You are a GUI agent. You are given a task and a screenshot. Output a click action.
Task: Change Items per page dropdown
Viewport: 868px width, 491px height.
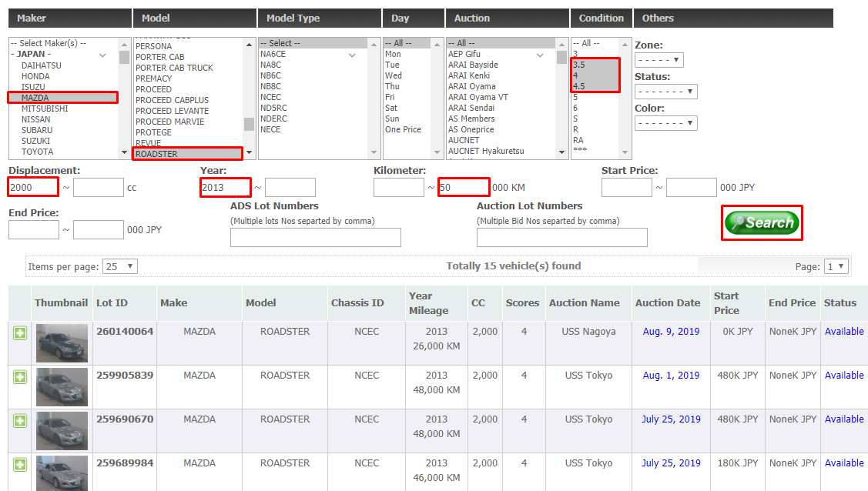[119, 266]
